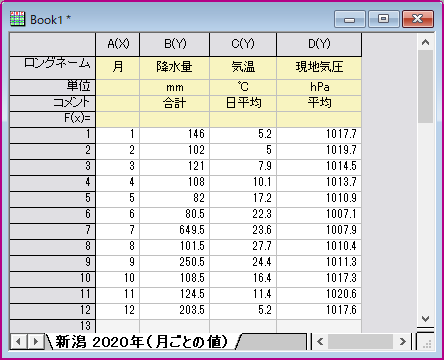Image resolution: width=444 pixels, height=360 pixels.
Task: Select the long name cell 降水量
Action: tap(175, 68)
